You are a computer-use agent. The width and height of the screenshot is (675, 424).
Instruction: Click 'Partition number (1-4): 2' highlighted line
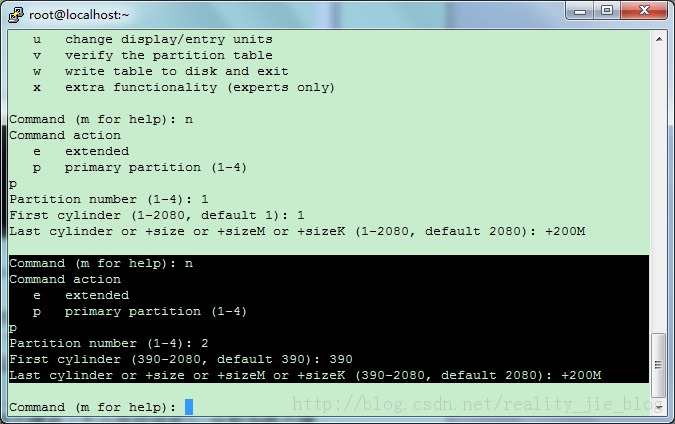coord(109,344)
